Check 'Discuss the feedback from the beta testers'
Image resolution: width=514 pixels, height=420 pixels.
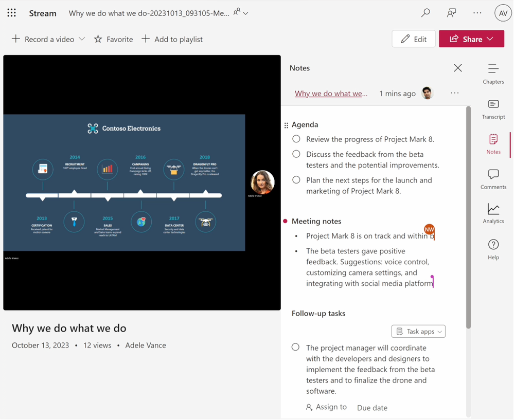click(x=296, y=154)
